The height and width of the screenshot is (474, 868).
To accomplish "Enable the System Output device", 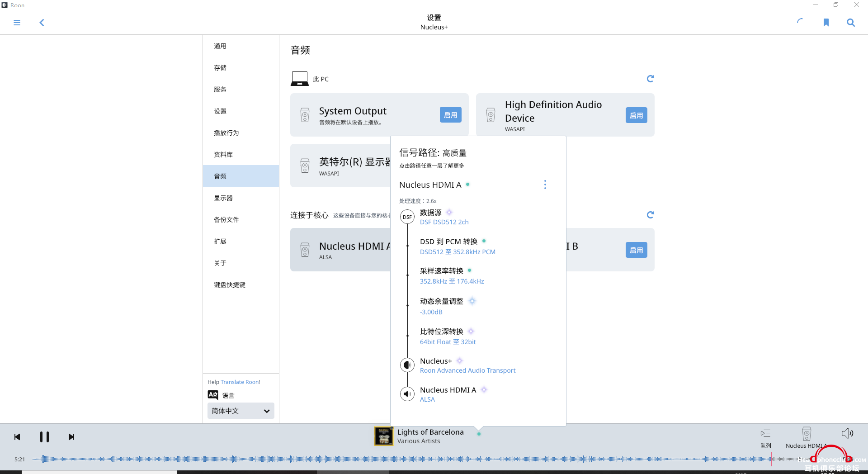I will (x=451, y=115).
